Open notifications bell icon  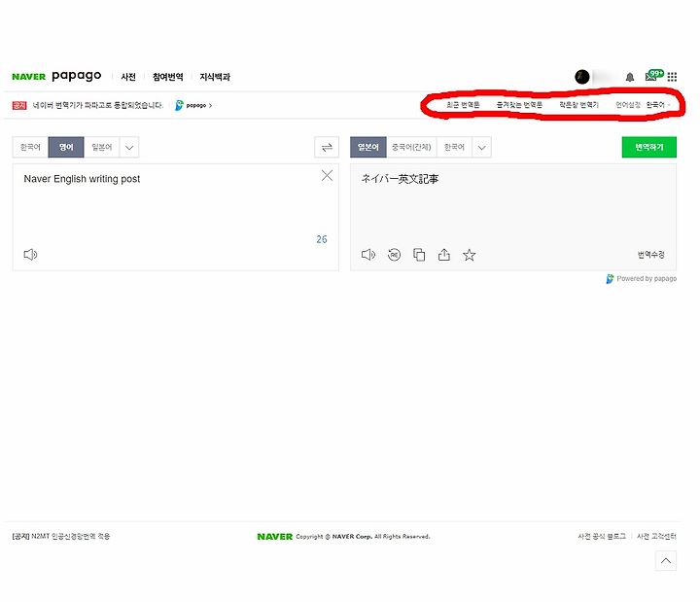point(629,77)
